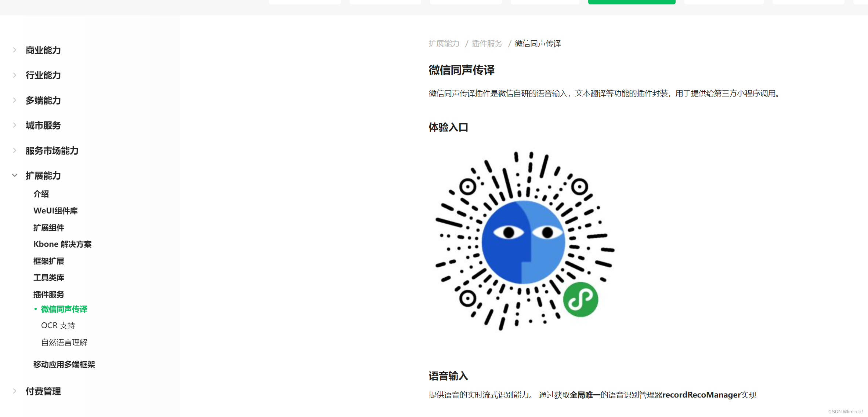
Task: Expand the 行业能力 chevron
Action: [15, 75]
